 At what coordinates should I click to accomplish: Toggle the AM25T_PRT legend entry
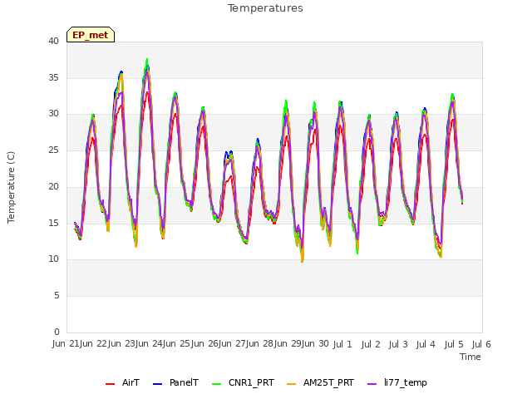(x=320, y=383)
